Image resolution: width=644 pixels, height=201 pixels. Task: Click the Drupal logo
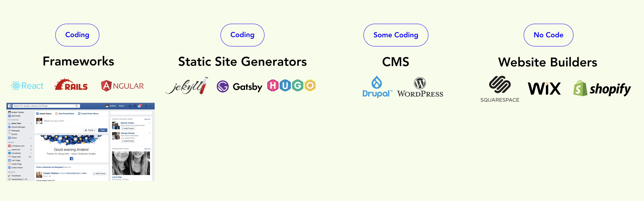[x=377, y=86]
